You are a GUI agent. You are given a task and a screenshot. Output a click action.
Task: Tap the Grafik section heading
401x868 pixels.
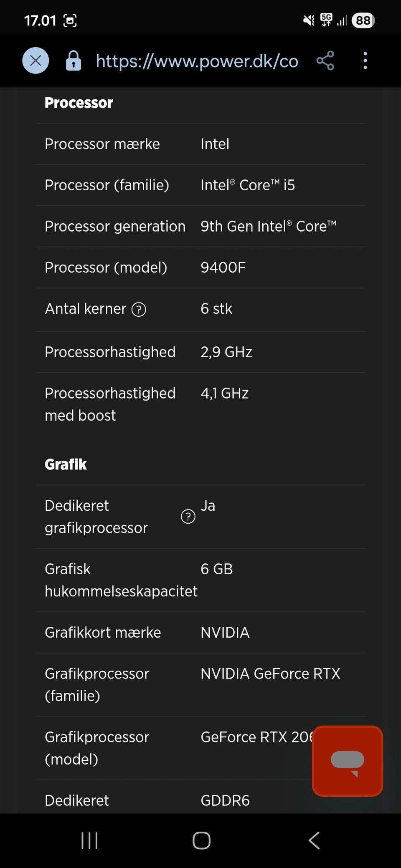pyautogui.click(x=66, y=464)
